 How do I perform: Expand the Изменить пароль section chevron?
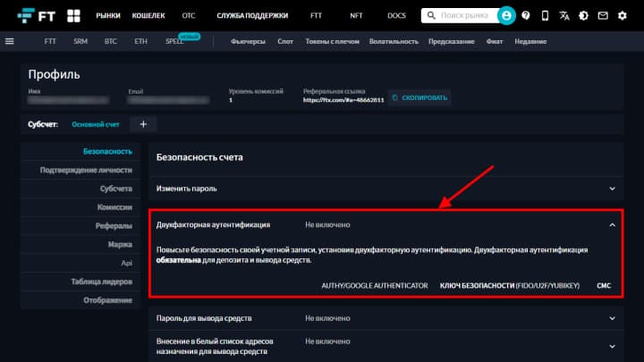(x=612, y=189)
